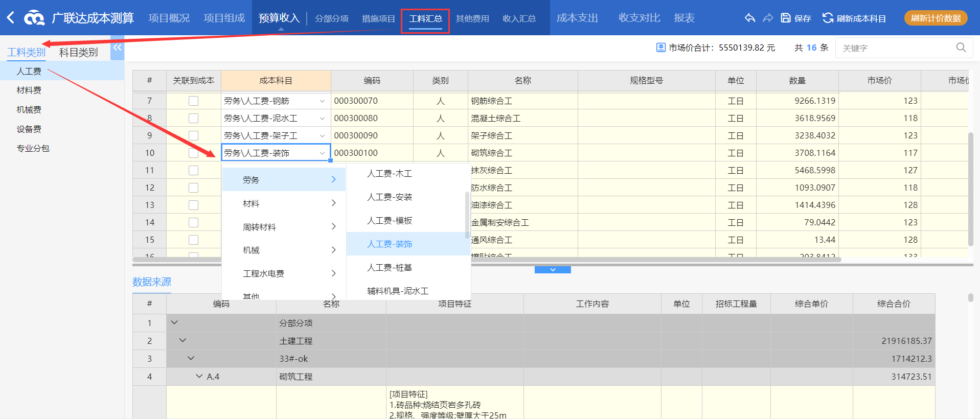Collapse the A.4 砌筑工程 row
980x419 pixels.
(x=199, y=376)
